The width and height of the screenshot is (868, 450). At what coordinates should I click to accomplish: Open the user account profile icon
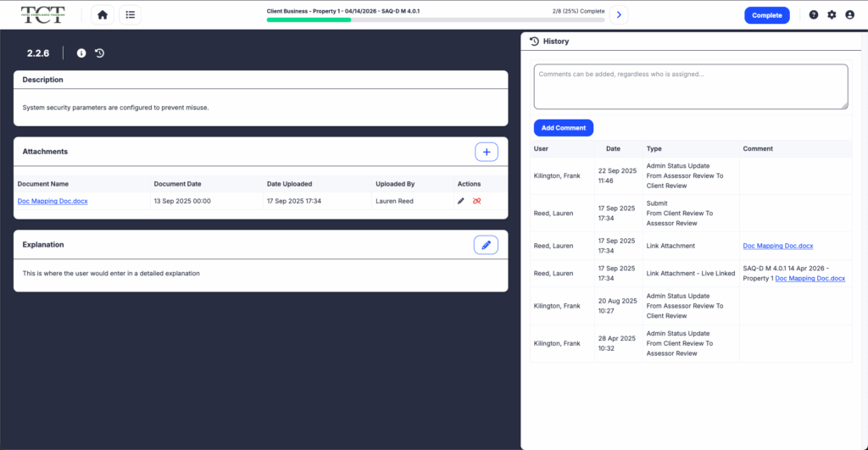click(849, 14)
